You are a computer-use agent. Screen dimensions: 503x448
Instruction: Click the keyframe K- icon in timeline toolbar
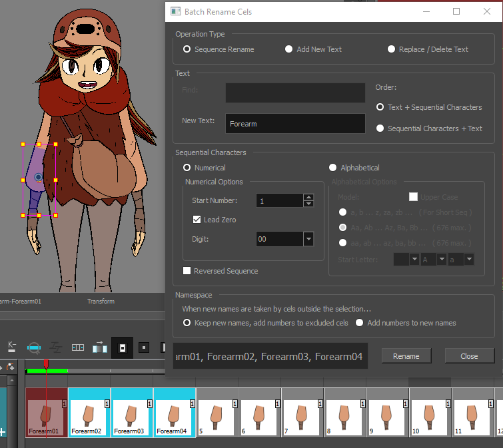click(12, 347)
